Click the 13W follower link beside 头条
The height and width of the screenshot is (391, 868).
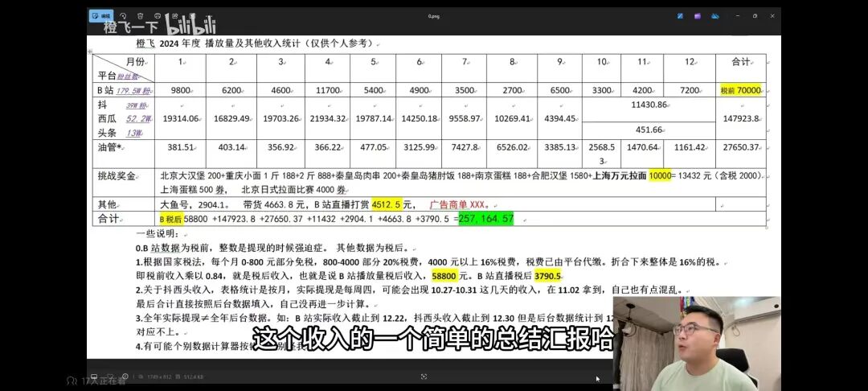135,133
